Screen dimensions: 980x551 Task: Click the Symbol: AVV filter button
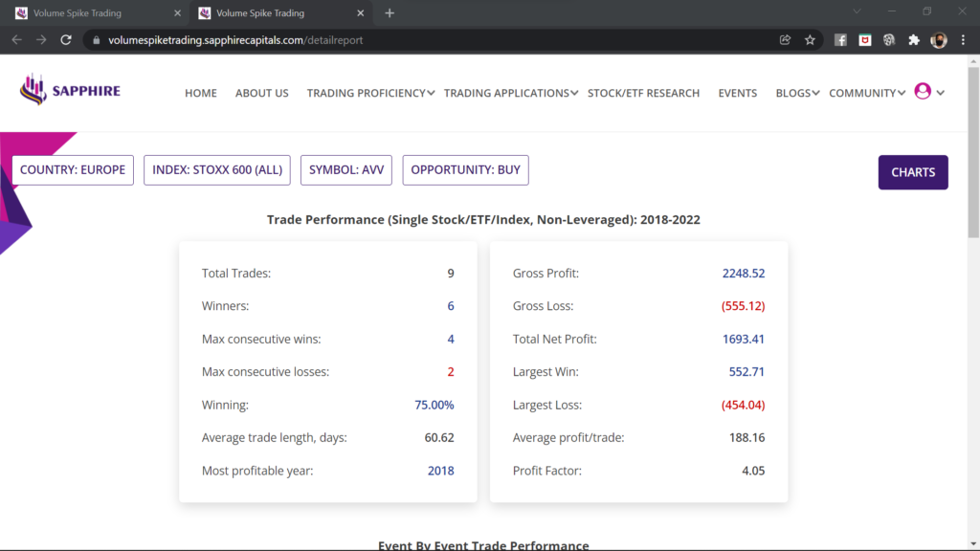(x=346, y=170)
